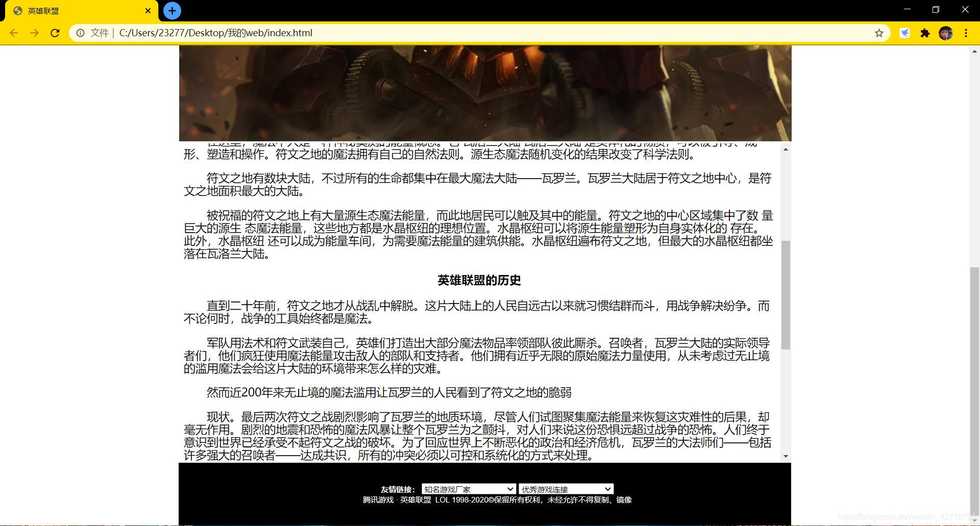
Task: Click the inner text box scroll up arrow
Action: pos(786,149)
